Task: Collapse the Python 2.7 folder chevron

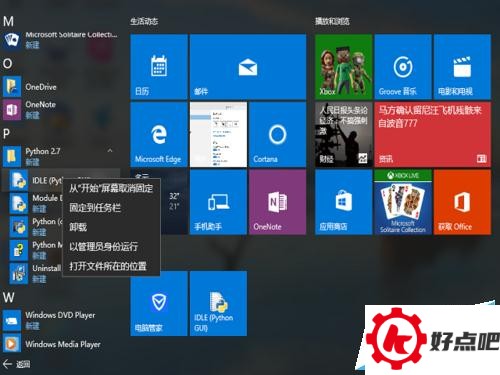Action: coord(110,151)
